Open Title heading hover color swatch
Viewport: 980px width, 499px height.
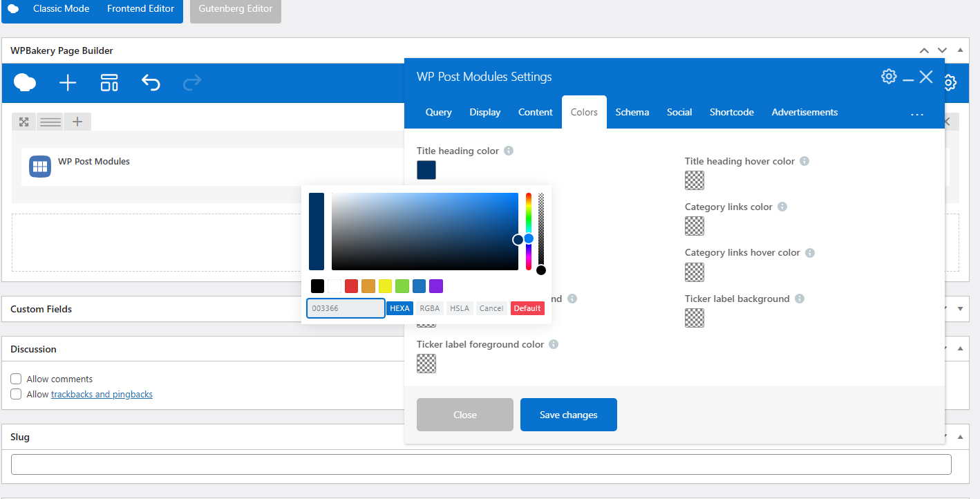pyautogui.click(x=695, y=180)
